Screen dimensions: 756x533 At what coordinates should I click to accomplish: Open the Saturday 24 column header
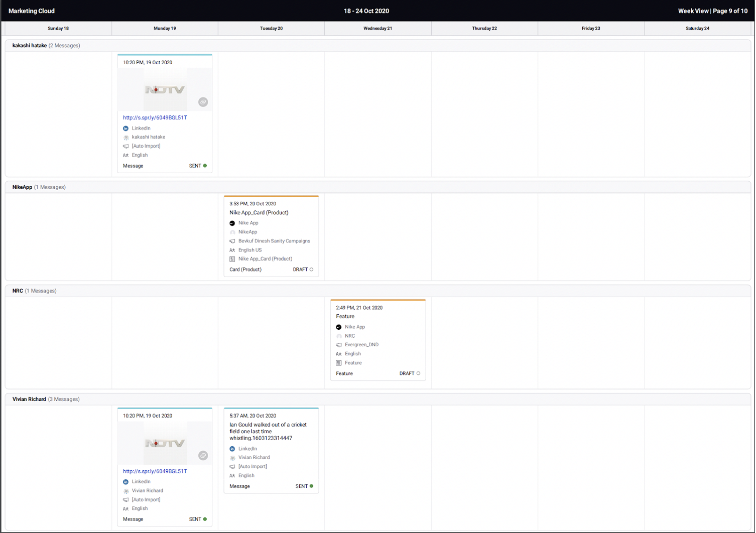click(698, 29)
